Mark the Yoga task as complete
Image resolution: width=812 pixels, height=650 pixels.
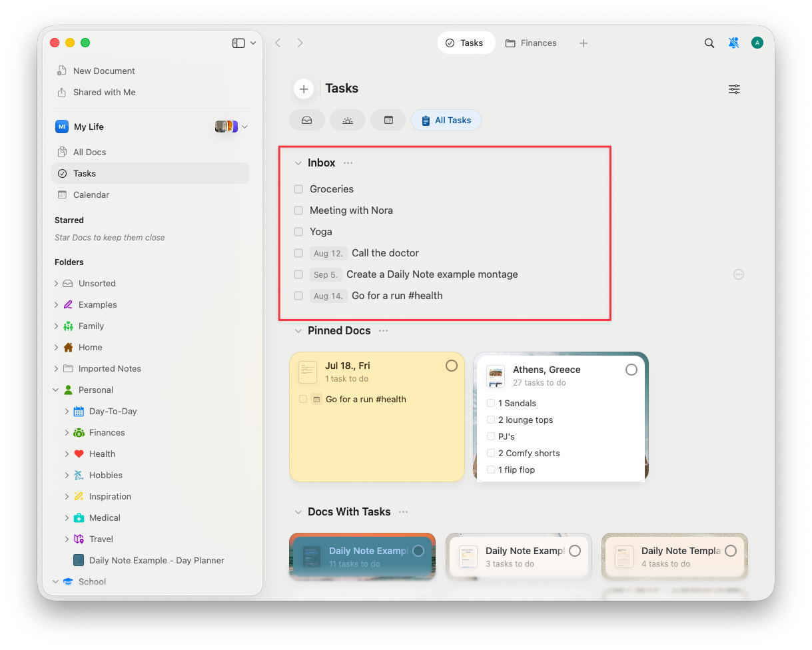(x=298, y=232)
